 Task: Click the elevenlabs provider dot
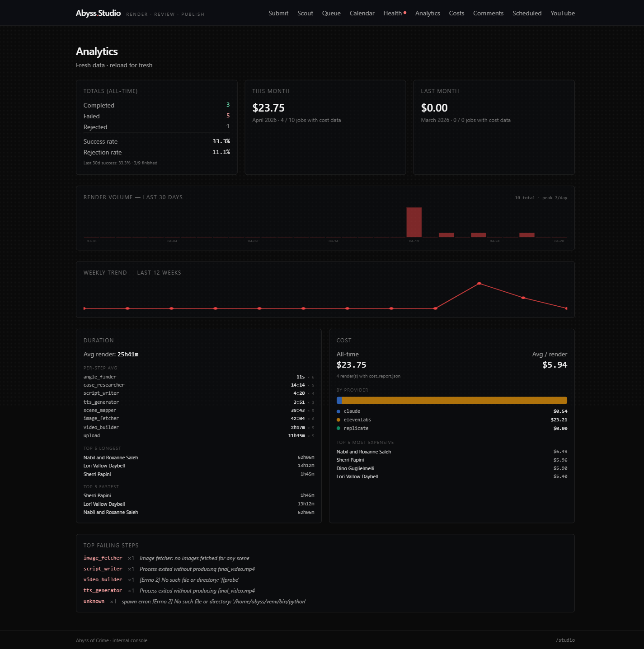338,420
